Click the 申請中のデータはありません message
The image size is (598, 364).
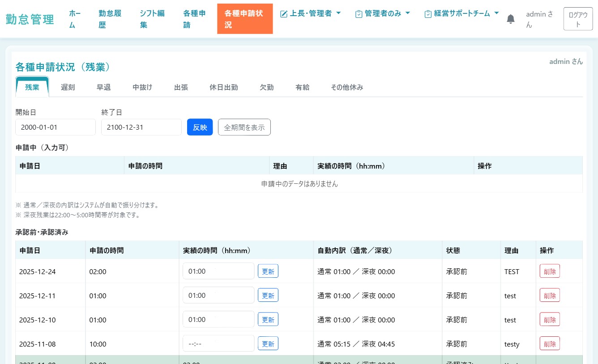point(299,184)
